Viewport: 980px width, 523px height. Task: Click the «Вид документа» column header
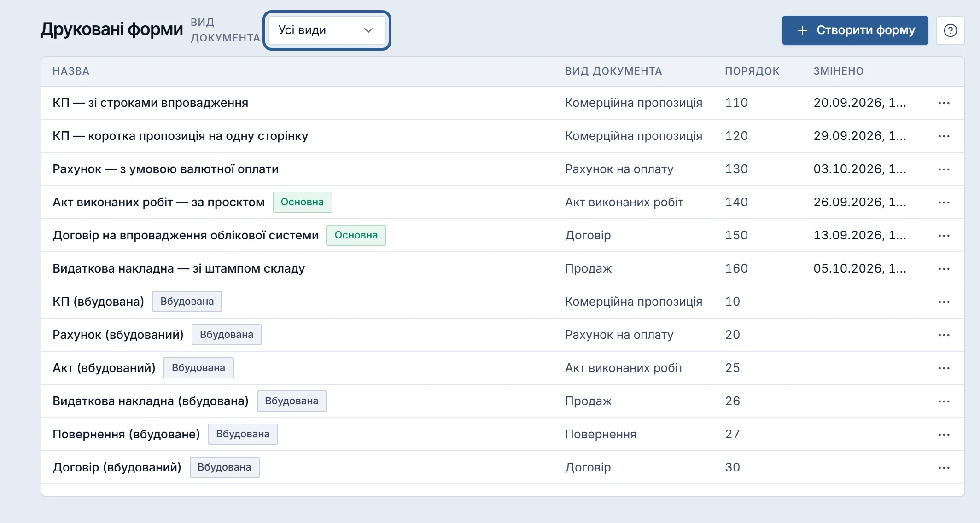click(x=613, y=71)
